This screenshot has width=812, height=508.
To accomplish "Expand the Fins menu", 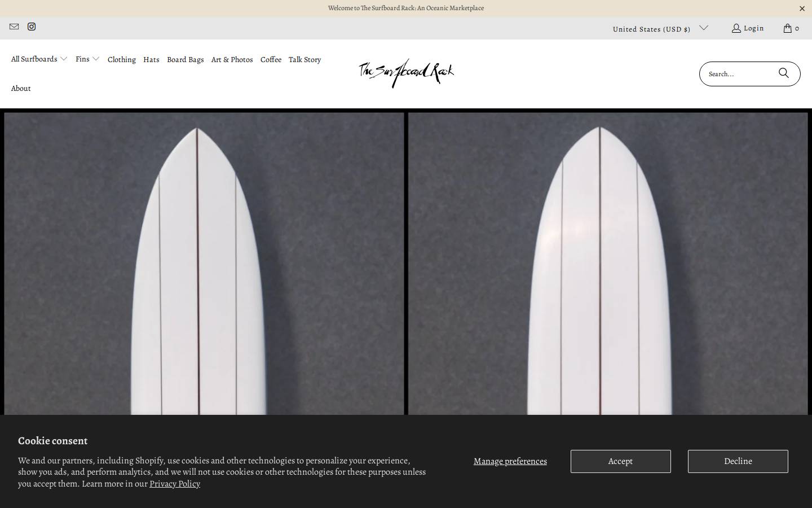I will (x=87, y=59).
